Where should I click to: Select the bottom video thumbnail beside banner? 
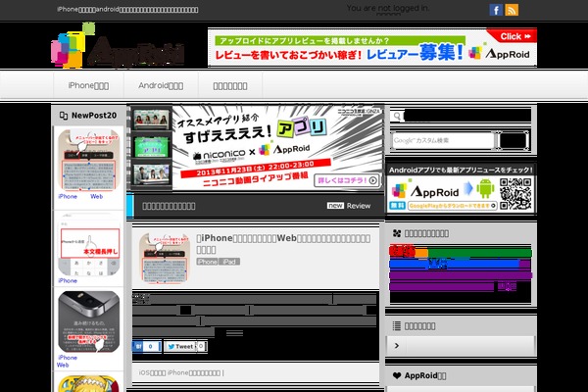click(151, 174)
